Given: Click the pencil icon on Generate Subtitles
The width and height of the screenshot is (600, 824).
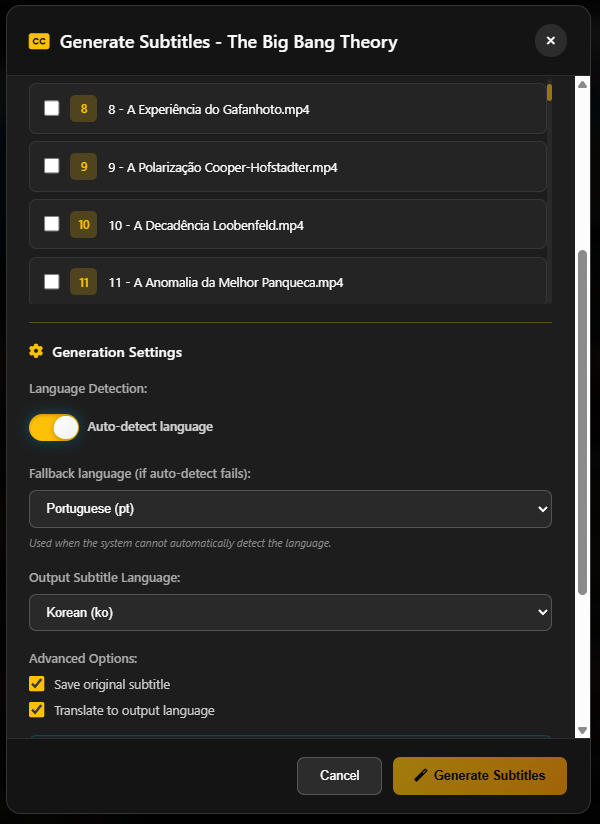Looking at the screenshot, I should (x=420, y=775).
